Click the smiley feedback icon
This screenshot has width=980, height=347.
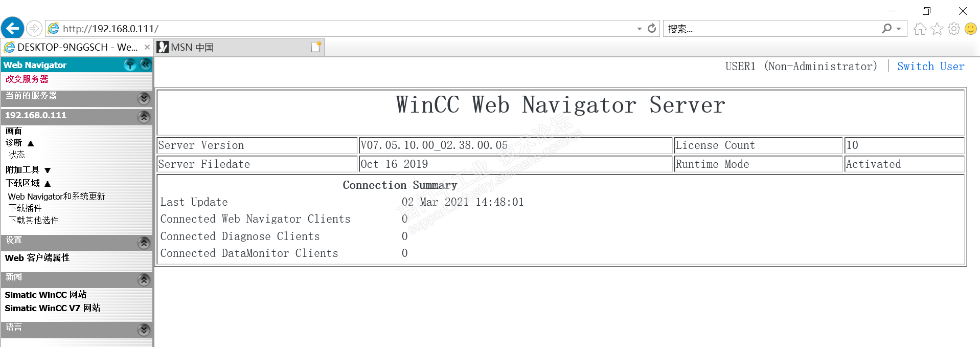[x=971, y=29]
